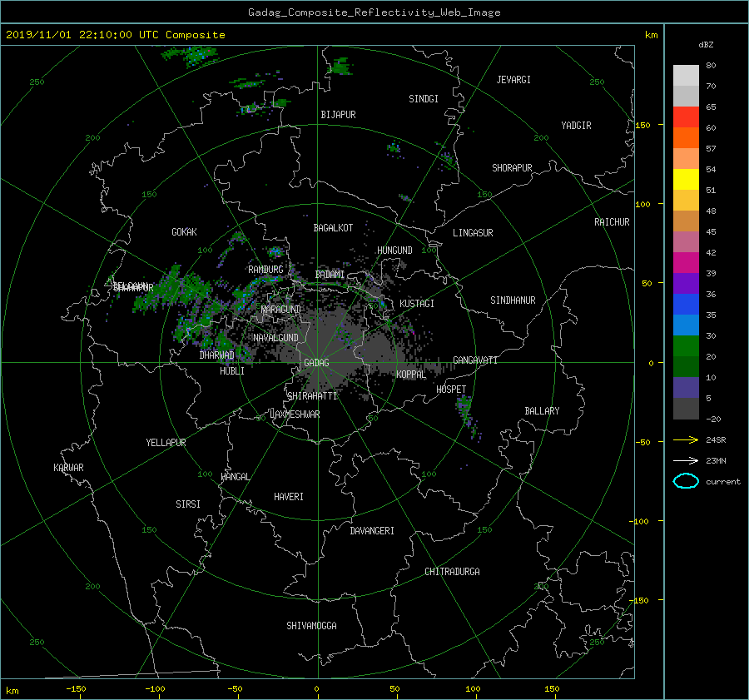The width and height of the screenshot is (749, 700).
Task: Click the 150 value on right km axis
Action: [643, 125]
